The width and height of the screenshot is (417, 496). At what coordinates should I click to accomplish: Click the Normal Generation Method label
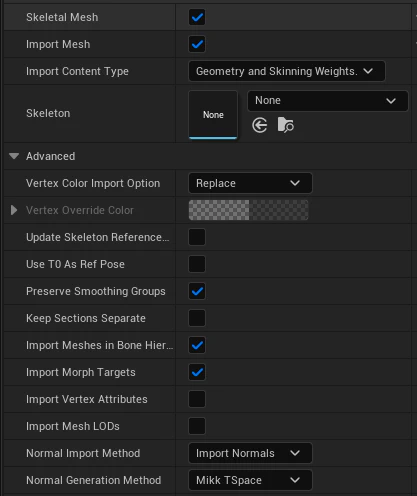click(94, 480)
